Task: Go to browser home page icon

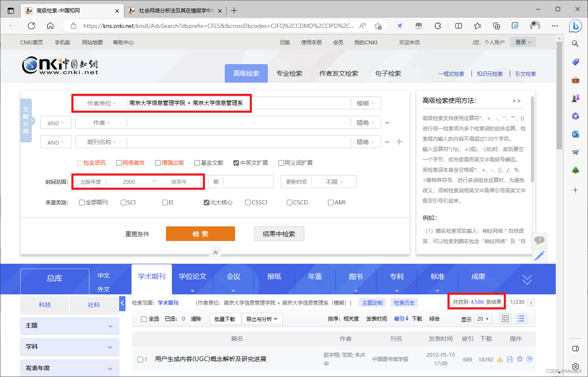Action: (50, 26)
